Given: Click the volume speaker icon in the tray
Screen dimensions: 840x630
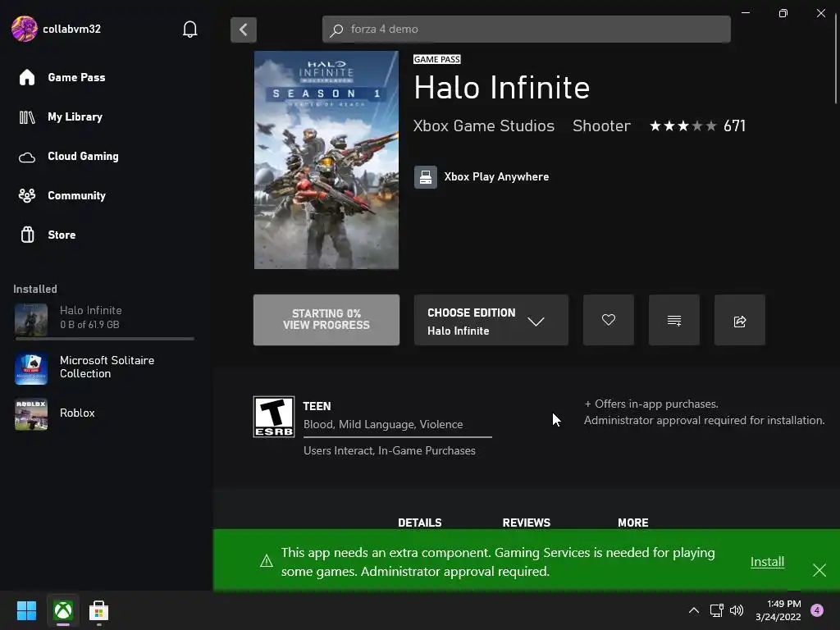Looking at the screenshot, I should pyautogui.click(x=737, y=610).
